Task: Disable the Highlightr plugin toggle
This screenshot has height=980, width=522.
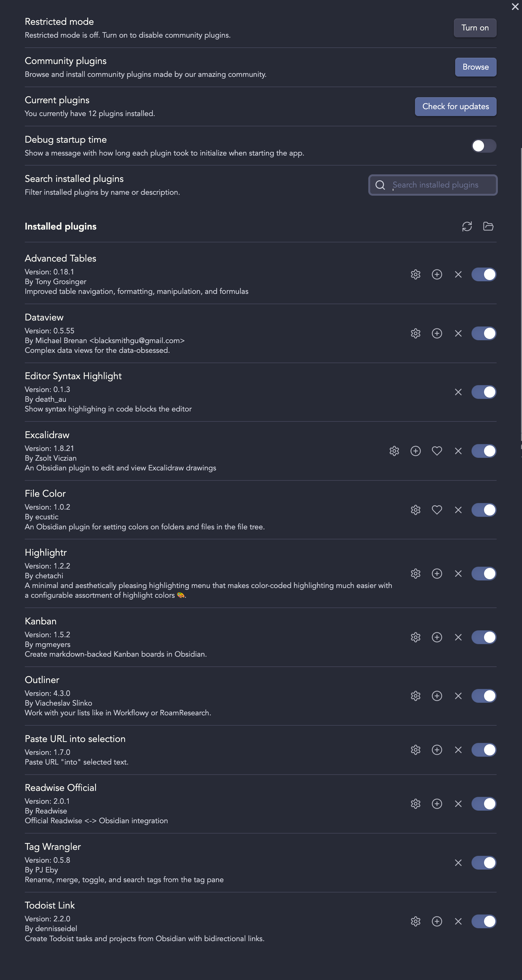Action: point(484,573)
